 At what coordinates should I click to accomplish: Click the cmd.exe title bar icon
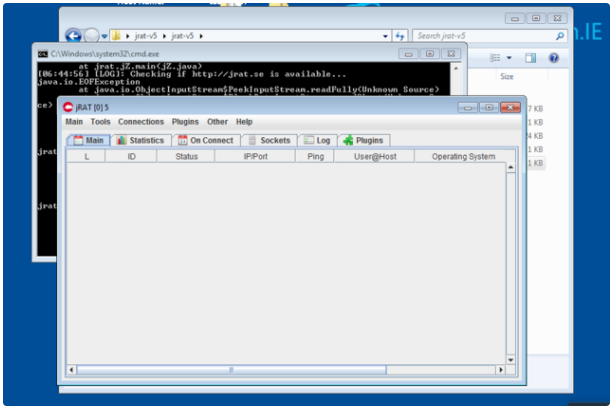click(43, 53)
